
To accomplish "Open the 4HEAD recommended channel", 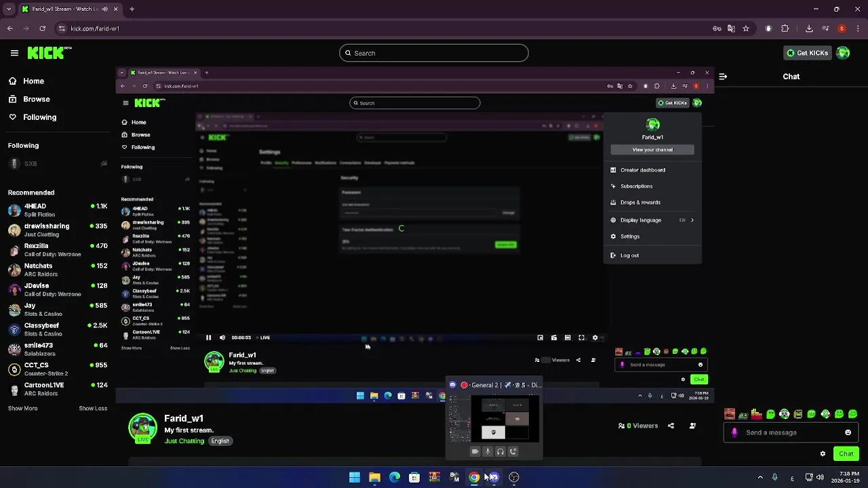I will (x=58, y=210).
